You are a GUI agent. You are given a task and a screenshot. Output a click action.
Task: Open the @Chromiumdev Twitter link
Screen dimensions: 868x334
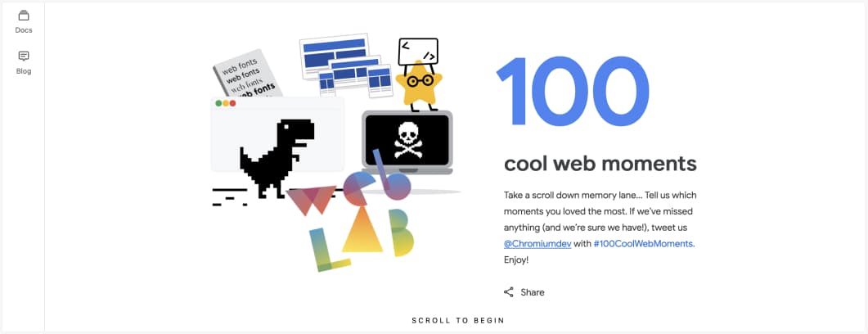coord(537,243)
